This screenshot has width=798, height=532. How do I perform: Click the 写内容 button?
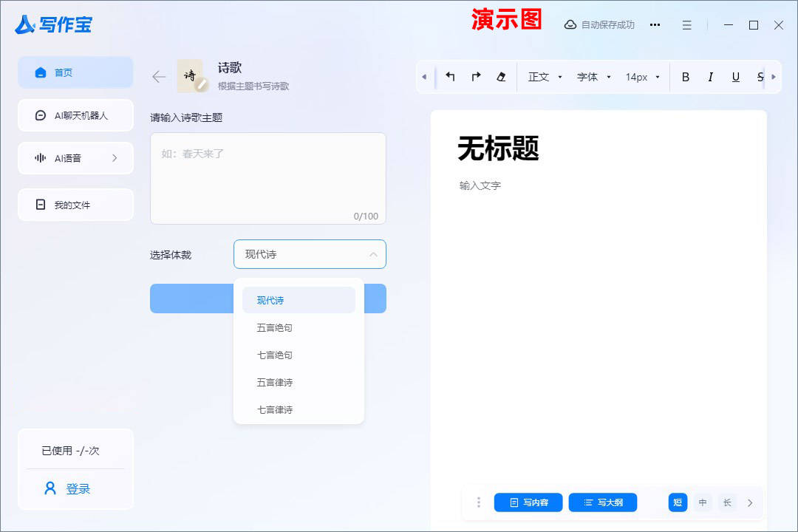(x=528, y=502)
